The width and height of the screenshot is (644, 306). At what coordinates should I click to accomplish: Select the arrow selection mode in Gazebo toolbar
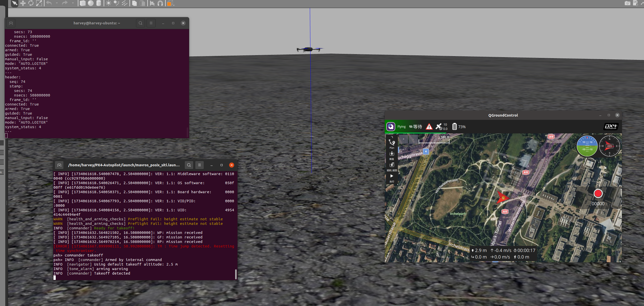(x=15, y=3)
